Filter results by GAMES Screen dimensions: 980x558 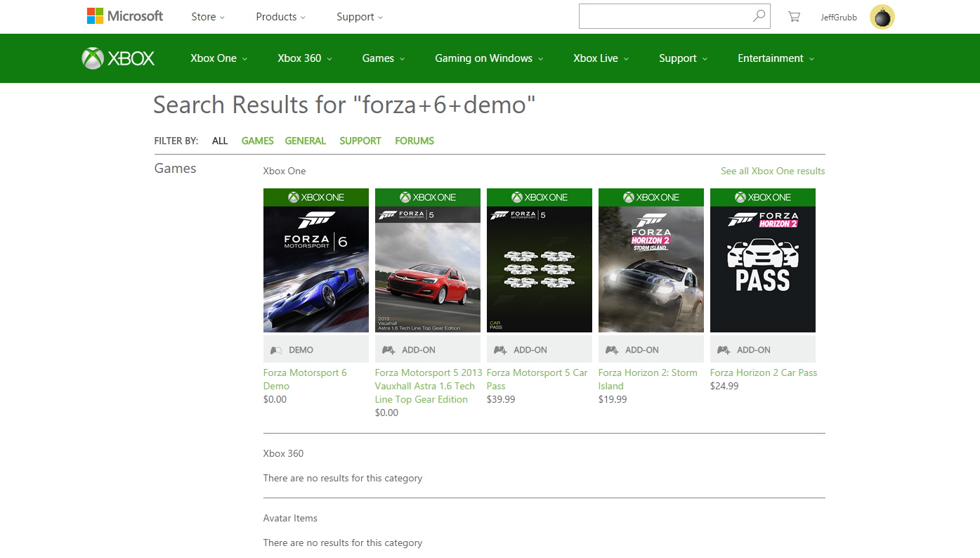pyautogui.click(x=258, y=141)
